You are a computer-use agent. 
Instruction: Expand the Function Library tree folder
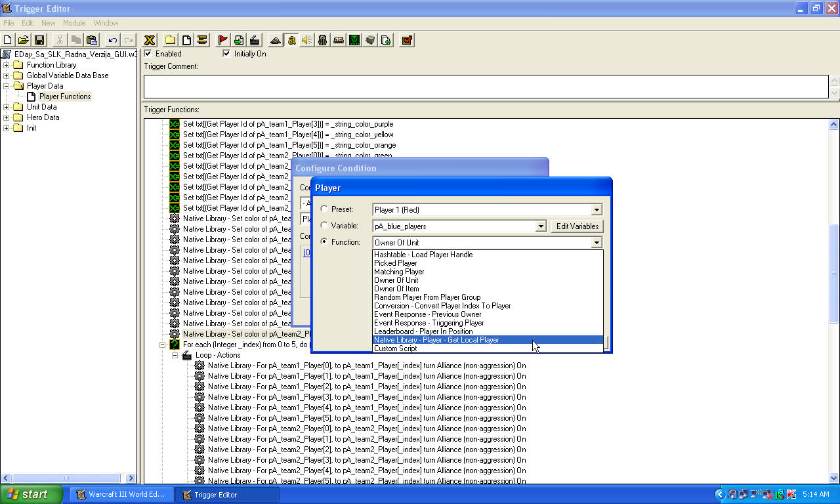(7, 65)
